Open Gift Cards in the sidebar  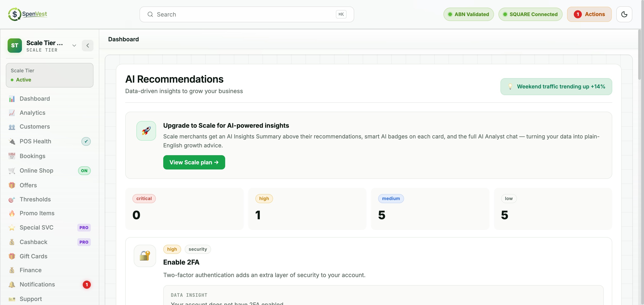(49, 256)
